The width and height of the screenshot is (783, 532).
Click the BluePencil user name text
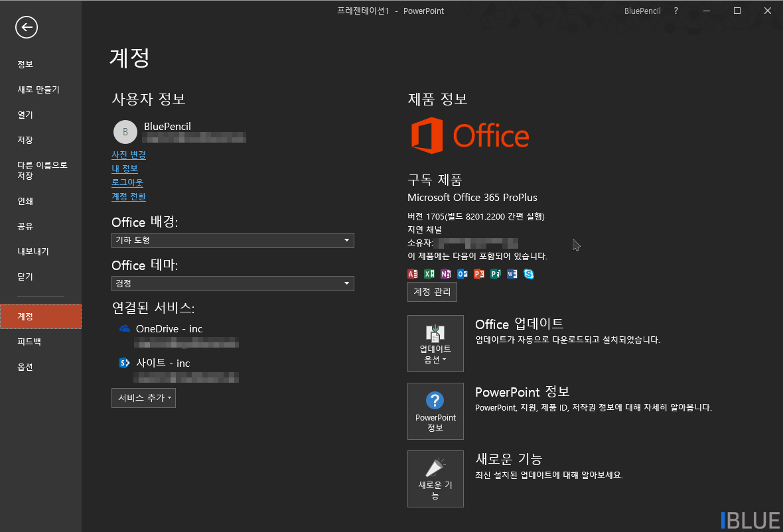[167, 126]
